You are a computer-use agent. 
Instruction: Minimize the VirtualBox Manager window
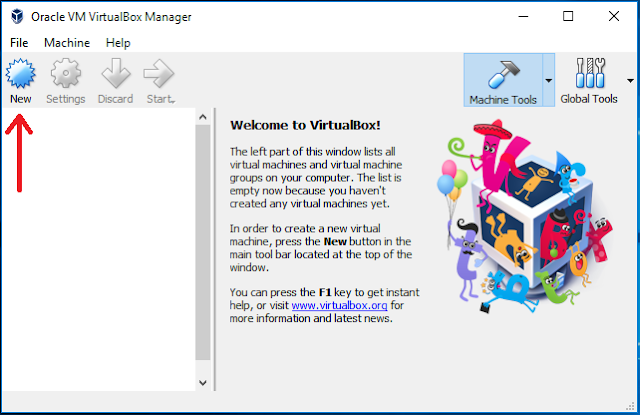(x=523, y=17)
